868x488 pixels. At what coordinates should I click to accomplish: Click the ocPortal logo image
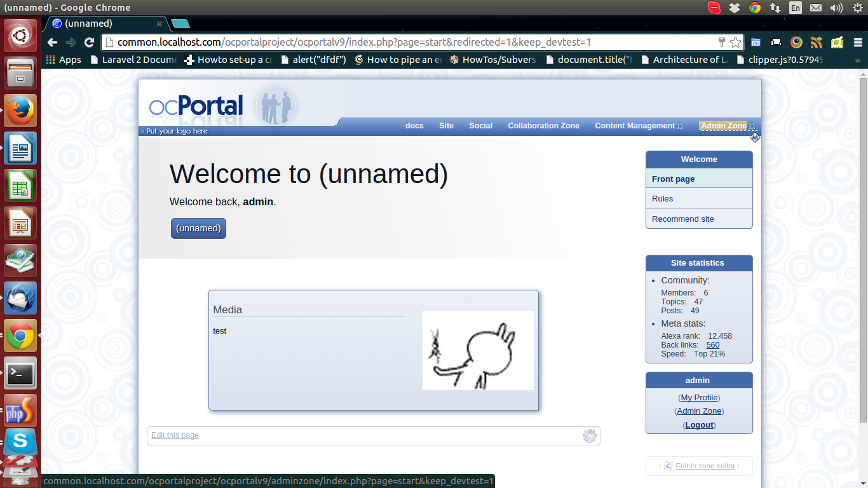point(196,105)
